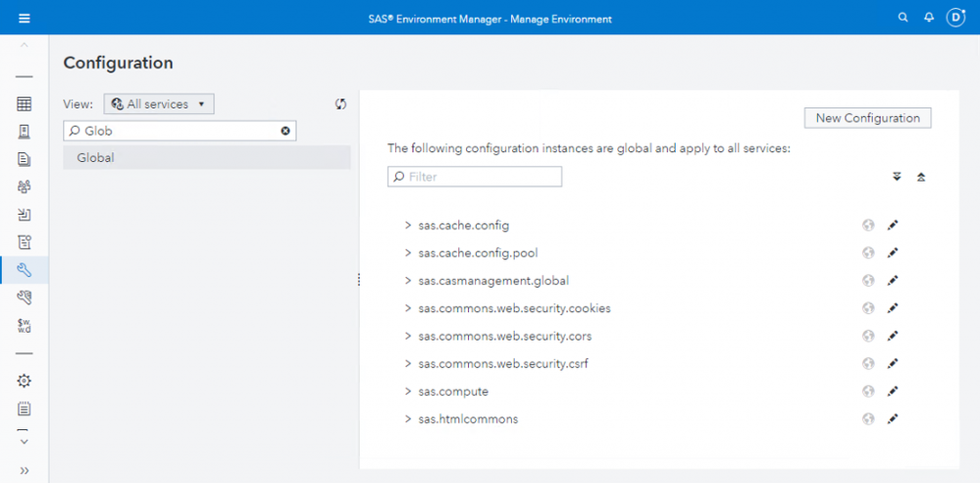
Task: Edit the sas.compute configuration
Action: coord(893,392)
